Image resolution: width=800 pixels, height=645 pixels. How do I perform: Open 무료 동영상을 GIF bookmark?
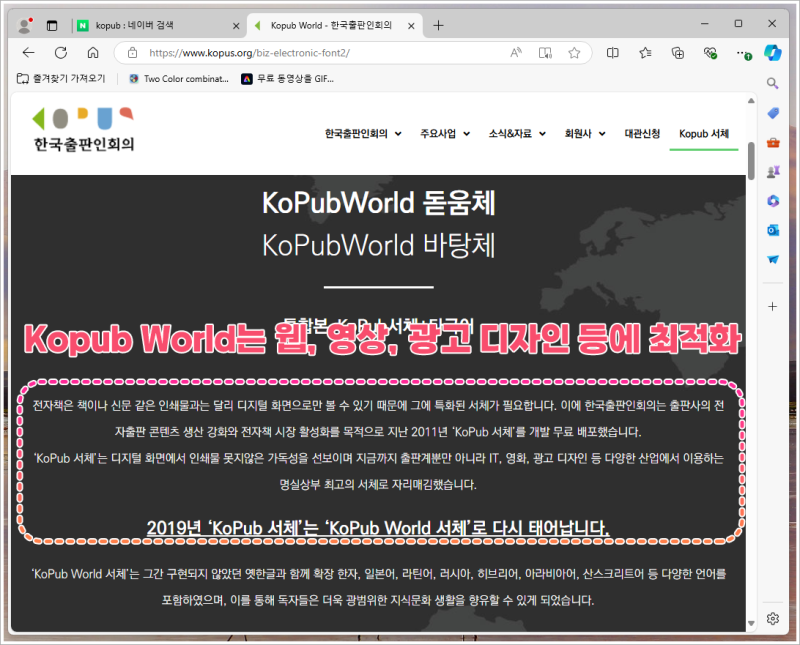click(x=288, y=79)
